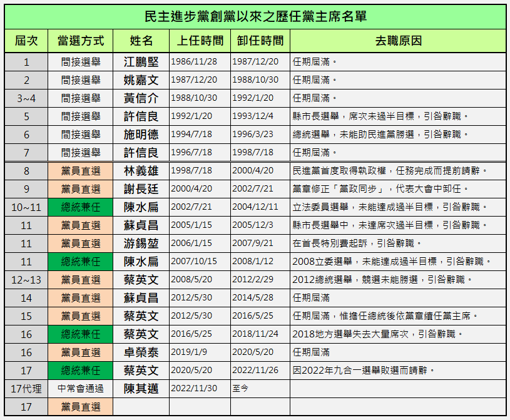Screen dimensions: 510x420
Task: Select the date cell 2018/11/24
Action: click(x=260, y=334)
